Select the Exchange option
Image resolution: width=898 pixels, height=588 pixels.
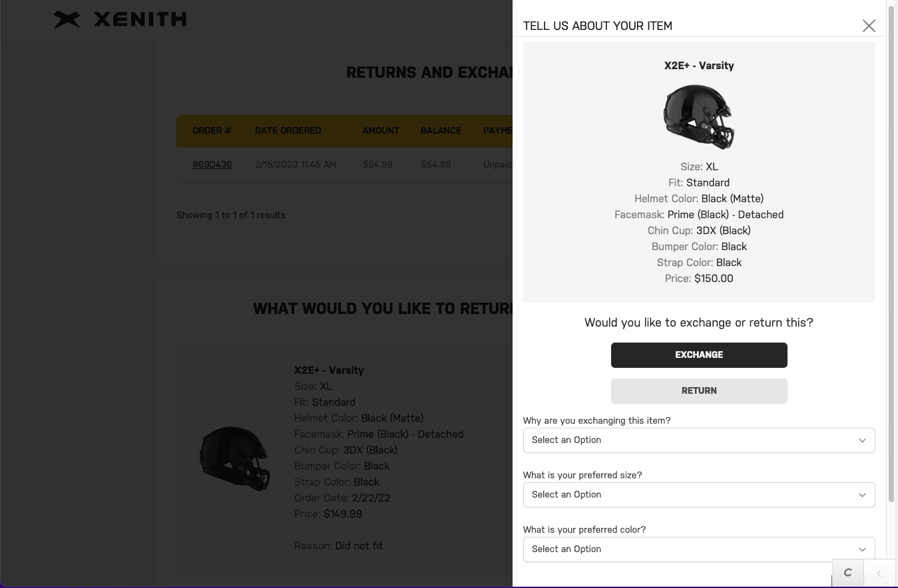click(699, 355)
